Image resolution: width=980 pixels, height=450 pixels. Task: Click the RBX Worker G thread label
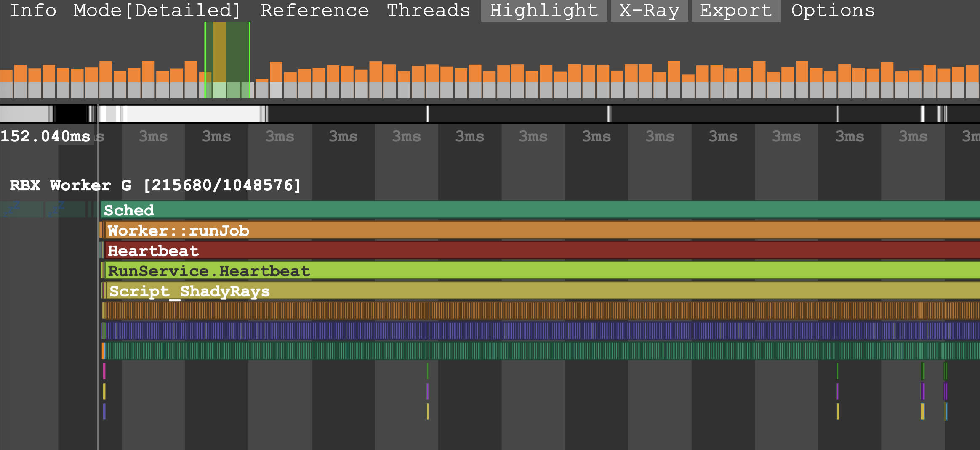point(155,185)
